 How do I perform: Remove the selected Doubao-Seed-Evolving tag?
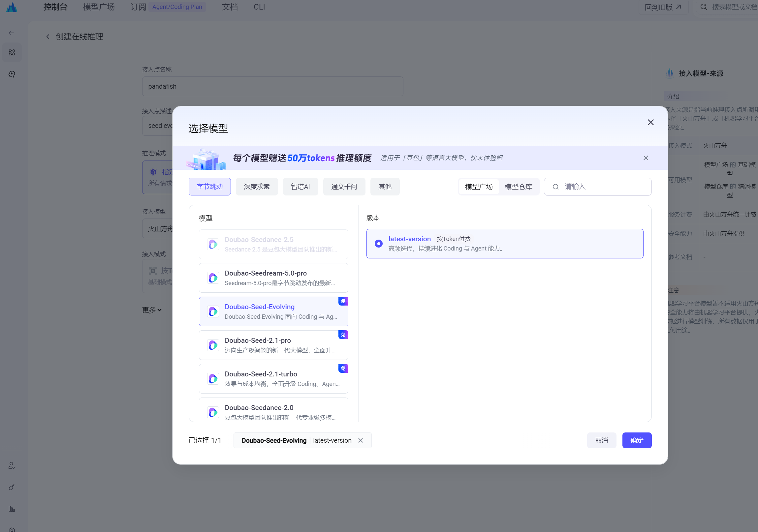tap(360, 440)
